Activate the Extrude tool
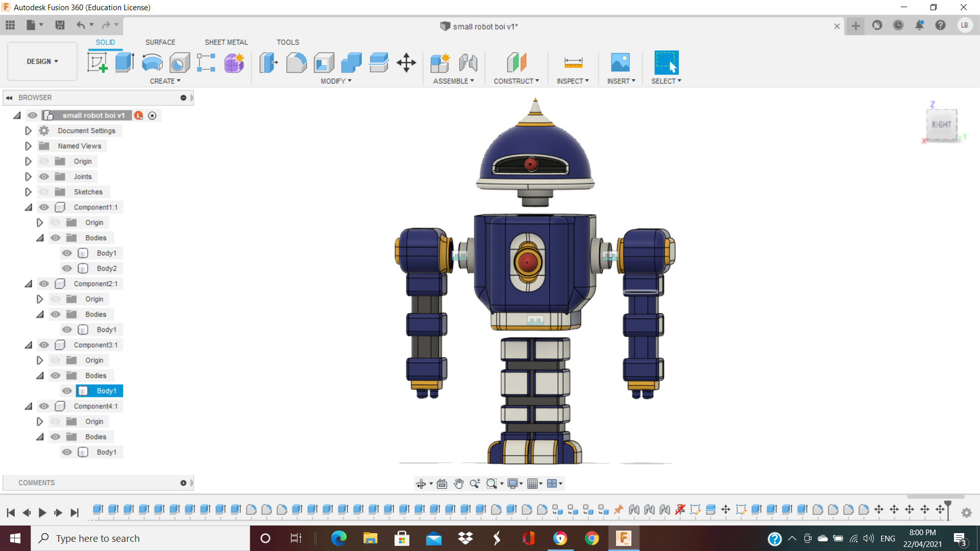Screen dimensions: 980x551 [125, 62]
